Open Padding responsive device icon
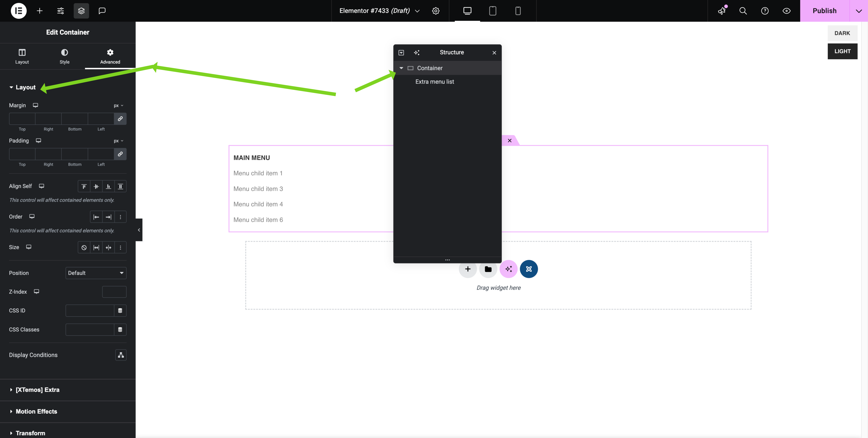Screen dimensions: 868x438 pyautogui.click(x=38, y=141)
